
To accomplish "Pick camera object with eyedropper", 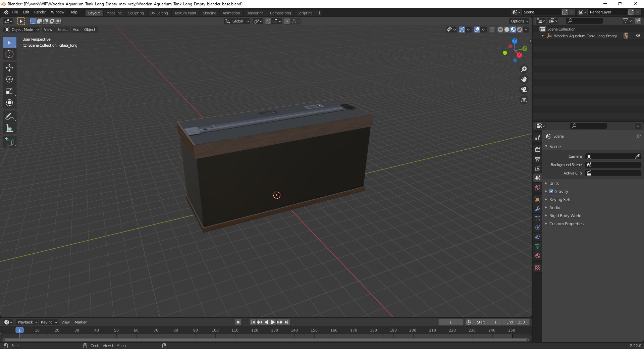I will (637, 156).
